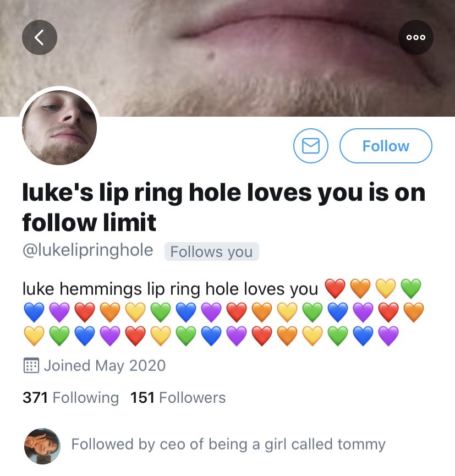The image size is (455, 476).
Task: Click the Follow button
Action: [386, 146]
